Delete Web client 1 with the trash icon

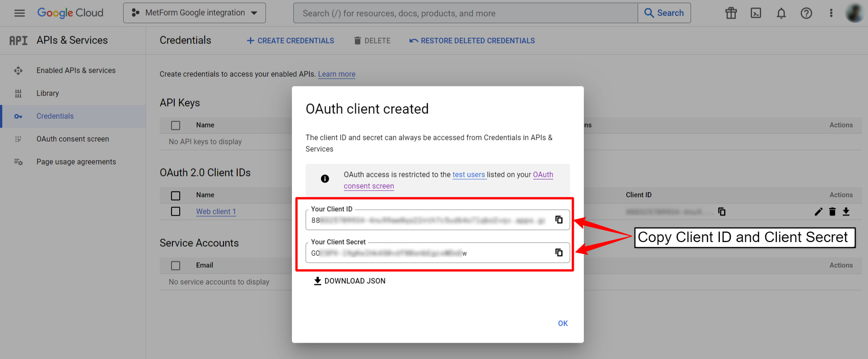(832, 211)
